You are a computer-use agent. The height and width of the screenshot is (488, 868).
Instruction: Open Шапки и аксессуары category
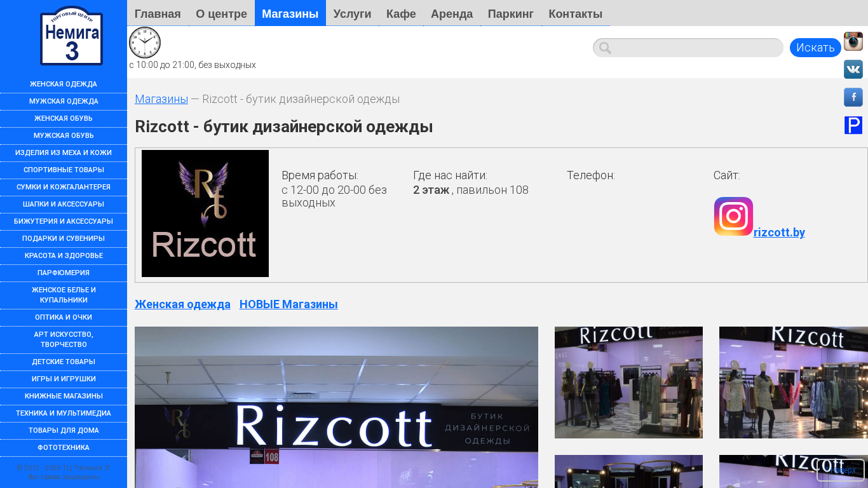pyautogui.click(x=64, y=205)
